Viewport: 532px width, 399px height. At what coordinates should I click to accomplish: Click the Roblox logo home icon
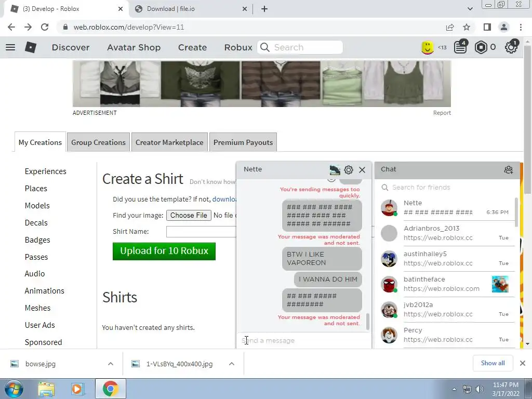(x=31, y=47)
